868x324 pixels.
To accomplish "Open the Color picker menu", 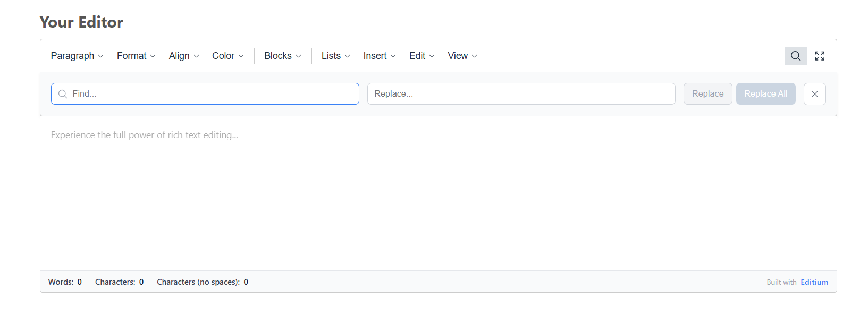I will (x=227, y=56).
